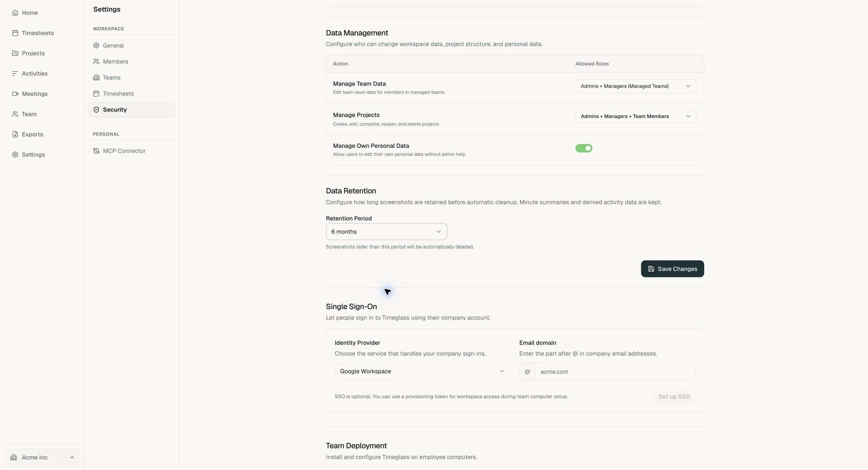The image size is (868, 470).
Task: Select the Security settings item
Action: click(x=131, y=110)
